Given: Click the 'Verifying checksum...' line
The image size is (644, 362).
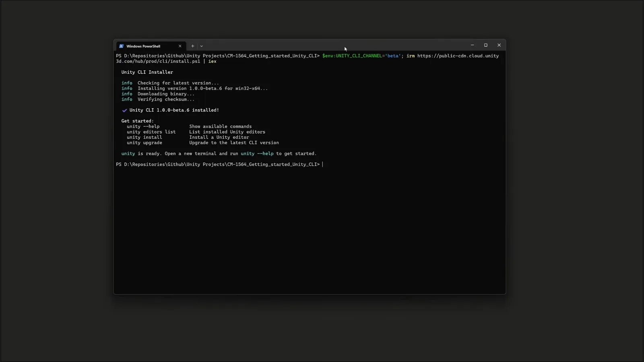Looking at the screenshot, I should click(158, 99).
